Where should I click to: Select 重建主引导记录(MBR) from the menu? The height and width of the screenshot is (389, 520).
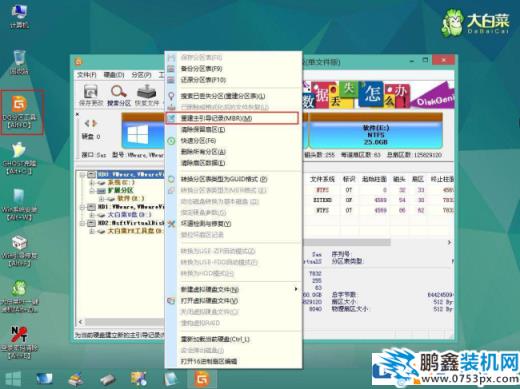(x=232, y=118)
